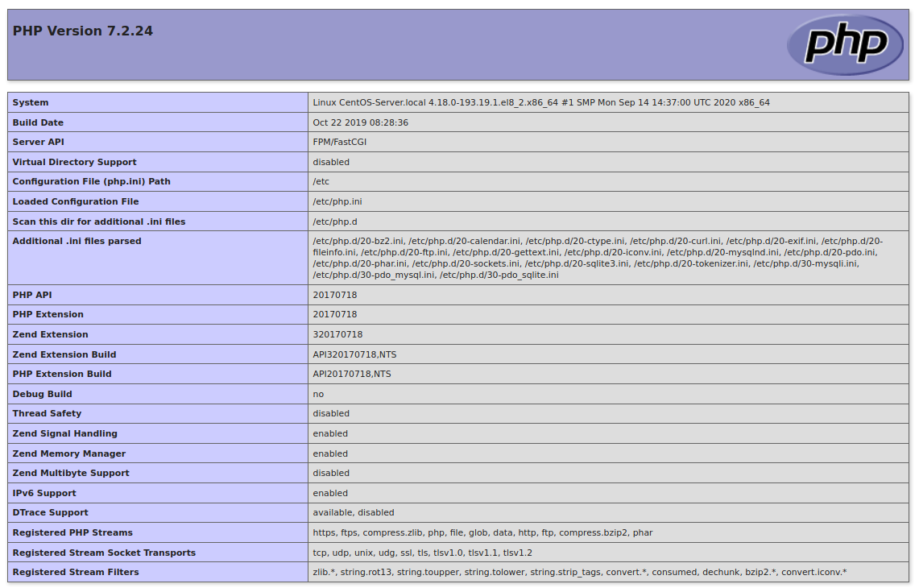Click the 'Thread Safety' label

[47, 413]
